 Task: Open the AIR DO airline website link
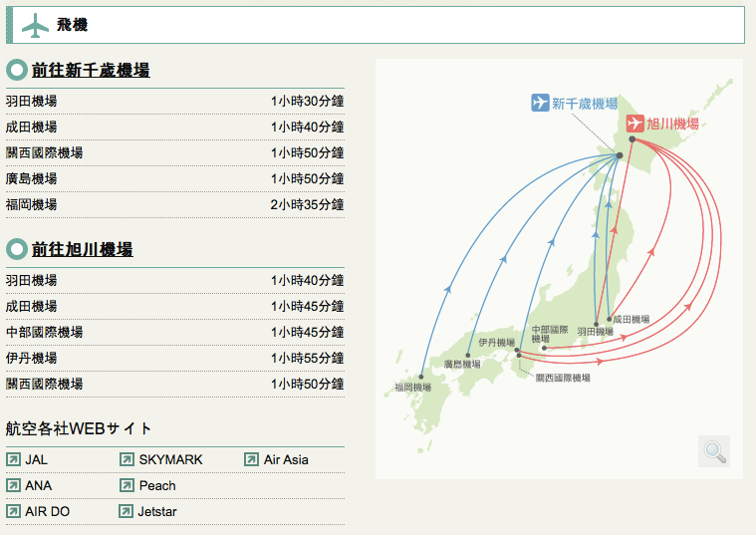tap(47, 511)
